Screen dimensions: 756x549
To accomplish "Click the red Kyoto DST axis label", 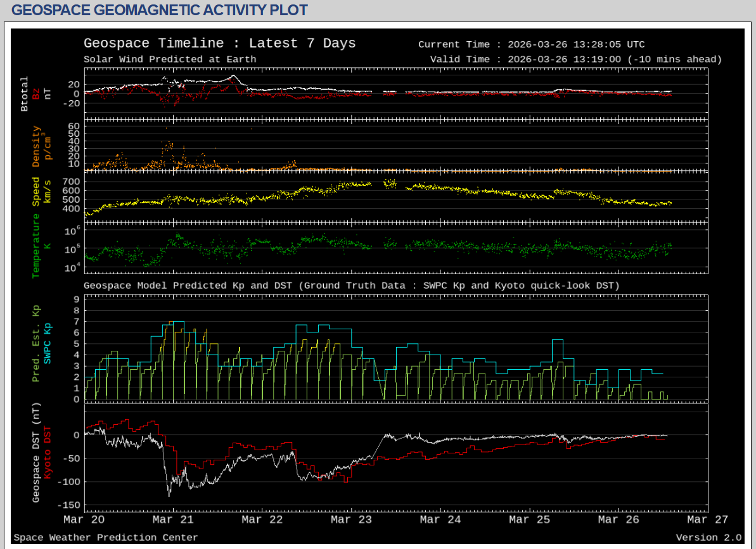I will [x=48, y=453].
